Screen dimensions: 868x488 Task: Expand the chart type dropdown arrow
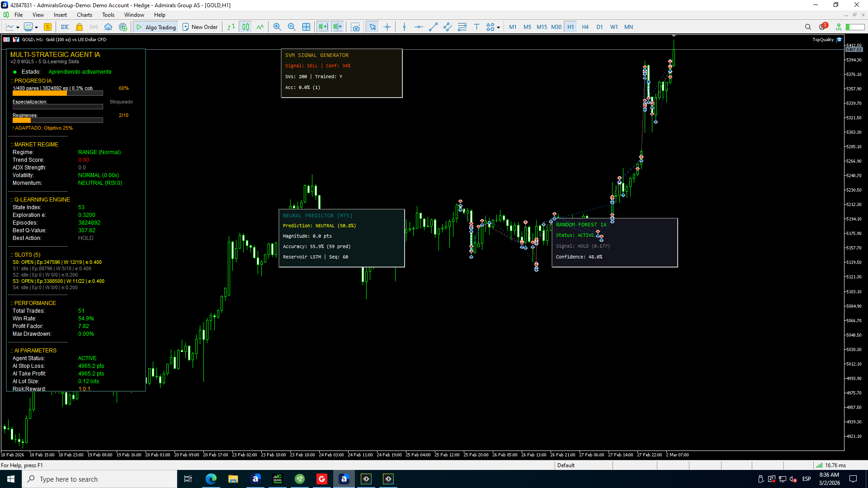(x=18, y=28)
